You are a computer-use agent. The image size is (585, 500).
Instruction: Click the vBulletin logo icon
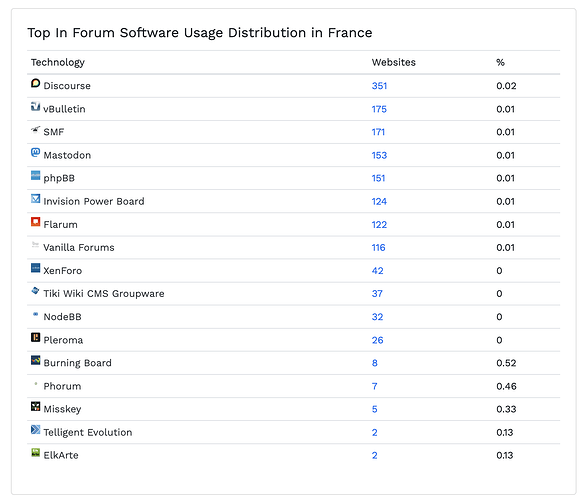[x=35, y=106]
